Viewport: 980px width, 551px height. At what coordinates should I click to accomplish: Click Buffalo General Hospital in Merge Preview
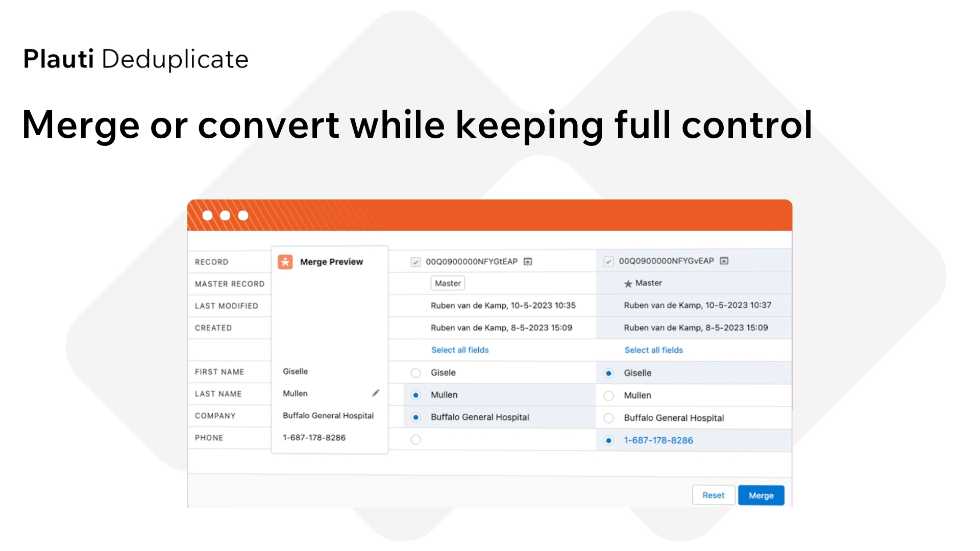(x=328, y=416)
